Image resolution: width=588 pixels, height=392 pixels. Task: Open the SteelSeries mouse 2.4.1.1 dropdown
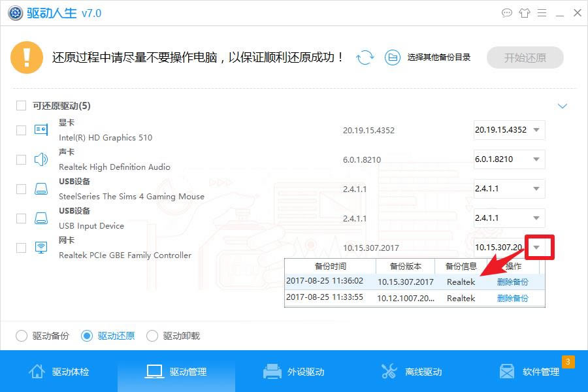tap(509, 188)
